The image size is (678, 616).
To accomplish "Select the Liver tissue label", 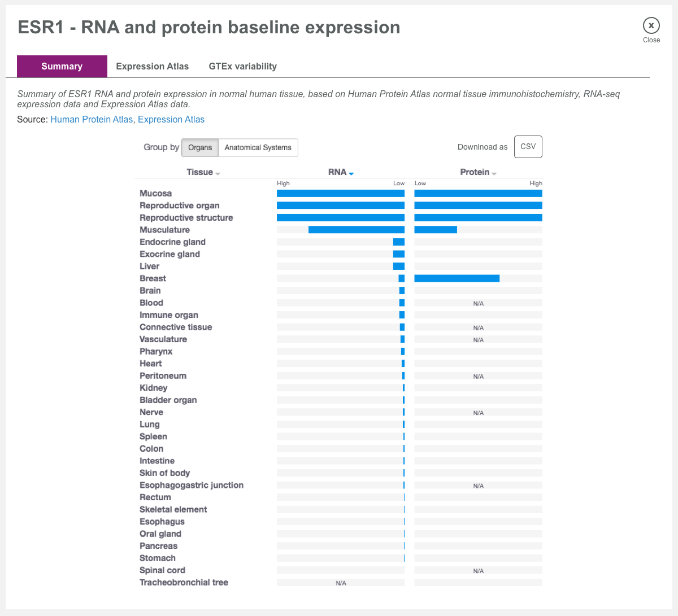I will pyautogui.click(x=149, y=266).
